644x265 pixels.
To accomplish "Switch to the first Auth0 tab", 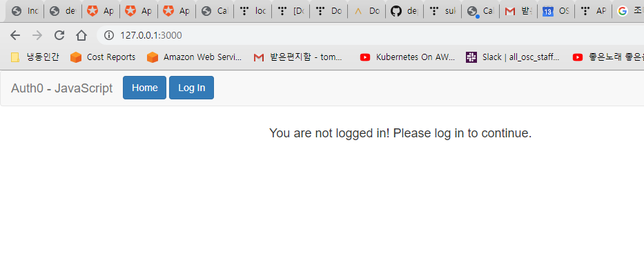I will tap(101, 12).
